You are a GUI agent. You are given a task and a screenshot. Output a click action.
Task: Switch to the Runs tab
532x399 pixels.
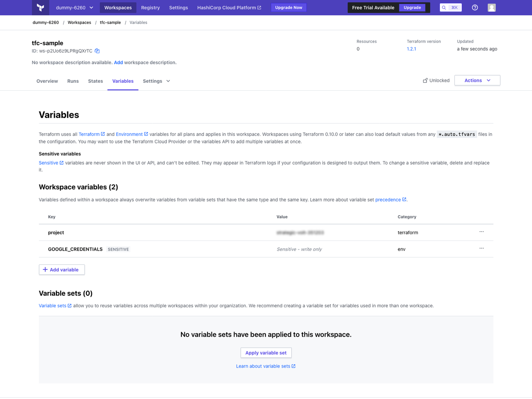click(x=73, y=81)
